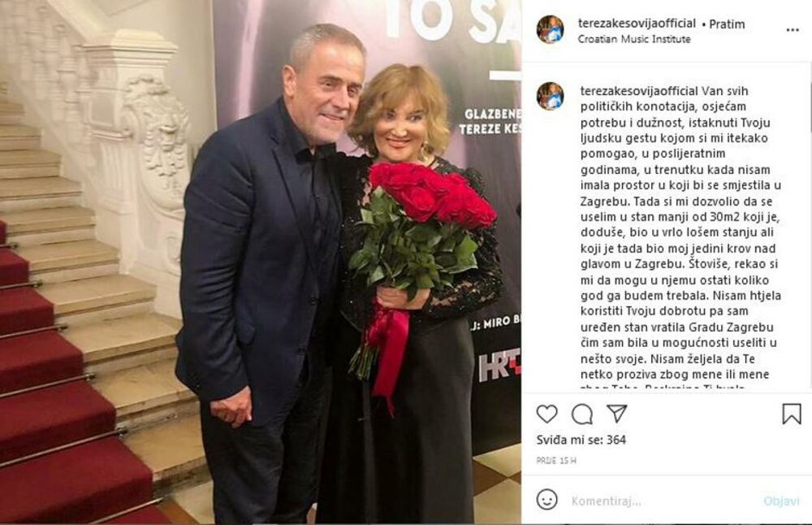
Task: Click the HRT logo on the poster
Action: (x=499, y=364)
